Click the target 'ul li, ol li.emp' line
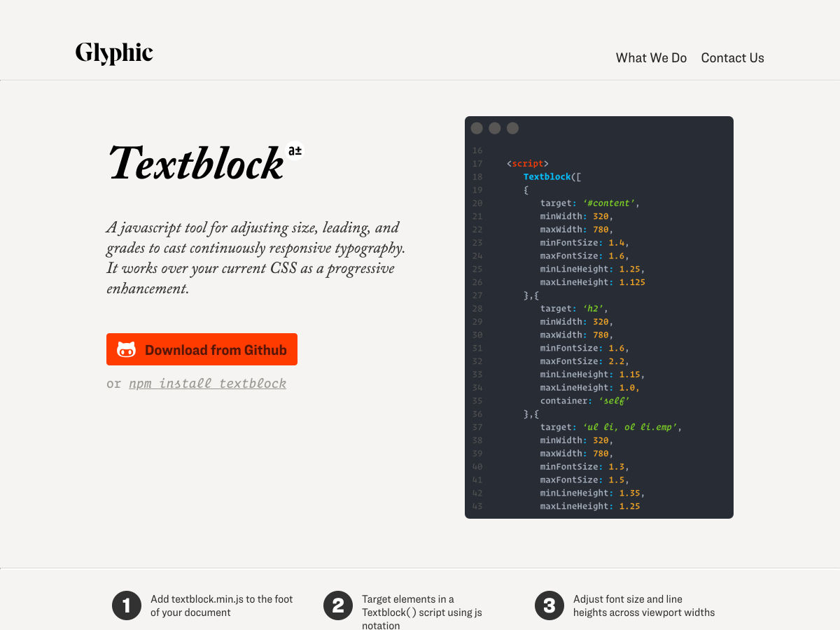This screenshot has height=630, width=840. (x=610, y=427)
